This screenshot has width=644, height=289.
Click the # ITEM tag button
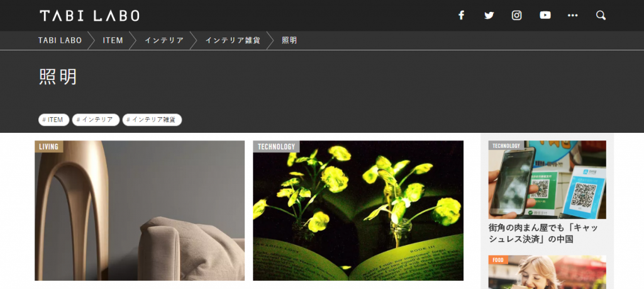pyautogui.click(x=54, y=120)
